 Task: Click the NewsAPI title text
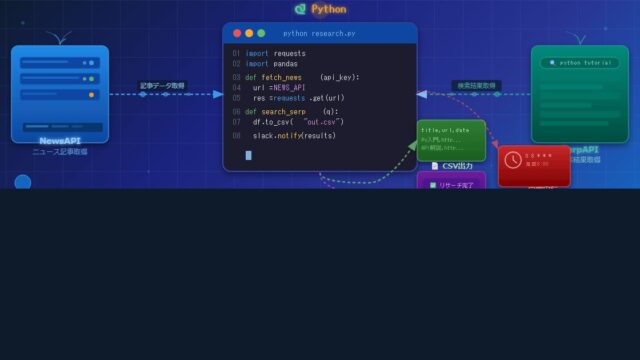pyautogui.click(x=60, y=141)
